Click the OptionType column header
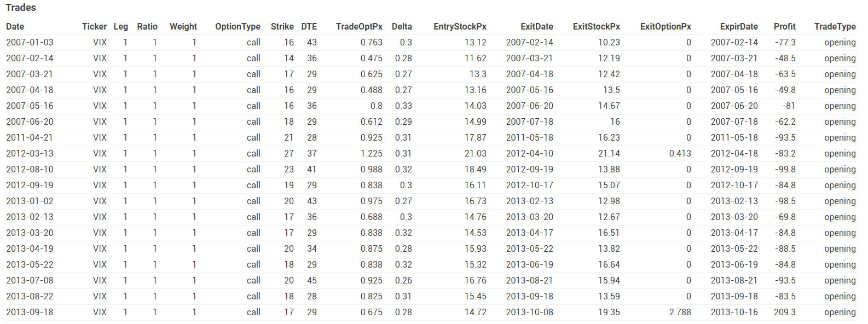This screenshot has height=324, width=868. tap(238, 26)
